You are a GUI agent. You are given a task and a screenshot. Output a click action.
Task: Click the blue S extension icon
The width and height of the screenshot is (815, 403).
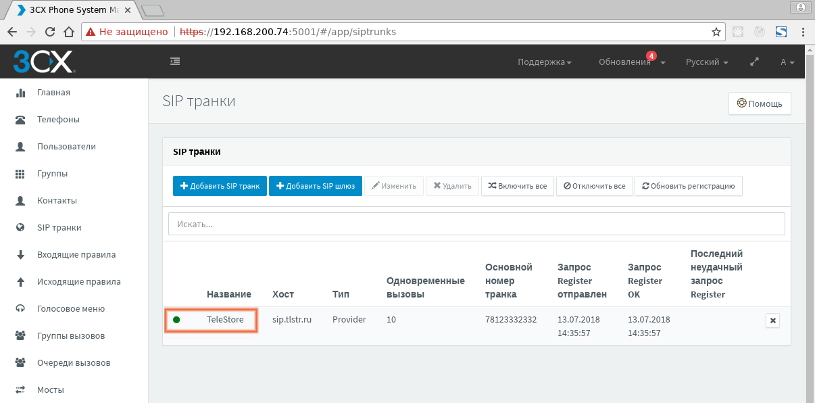coord(781,32)
